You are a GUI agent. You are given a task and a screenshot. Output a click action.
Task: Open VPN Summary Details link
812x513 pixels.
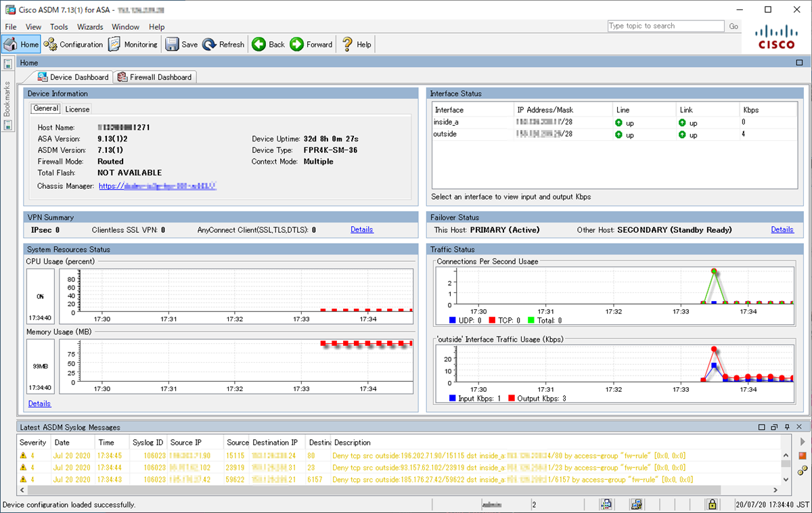[362, 229]
